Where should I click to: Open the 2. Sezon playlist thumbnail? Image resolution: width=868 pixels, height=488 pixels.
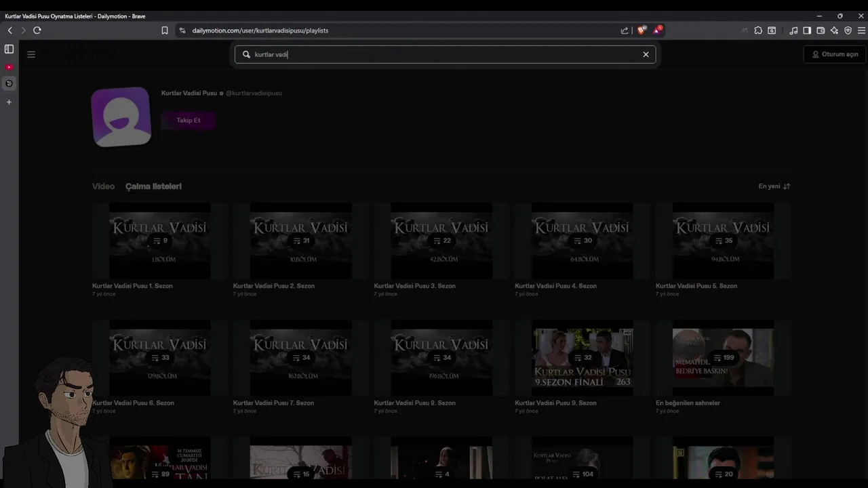(x=300, y=241)
